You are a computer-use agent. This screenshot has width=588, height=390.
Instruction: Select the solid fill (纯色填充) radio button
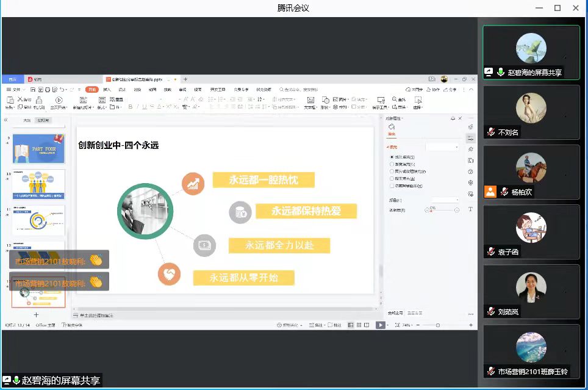pos(392,157)
